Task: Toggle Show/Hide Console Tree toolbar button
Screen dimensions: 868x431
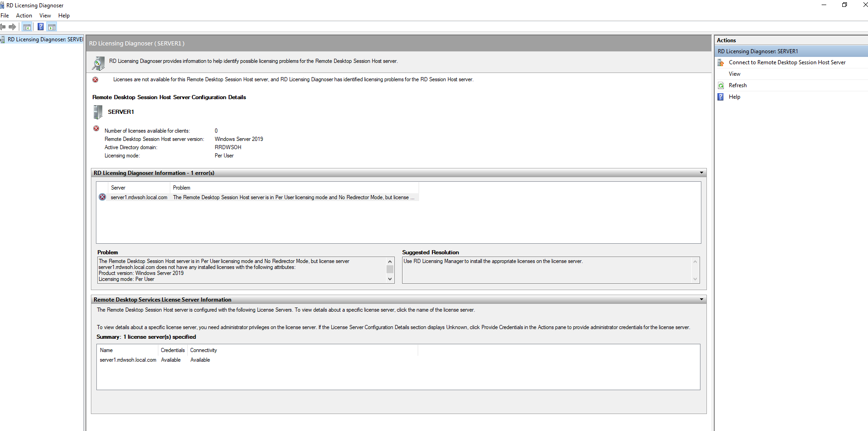Action: click(x=27, y=27)
